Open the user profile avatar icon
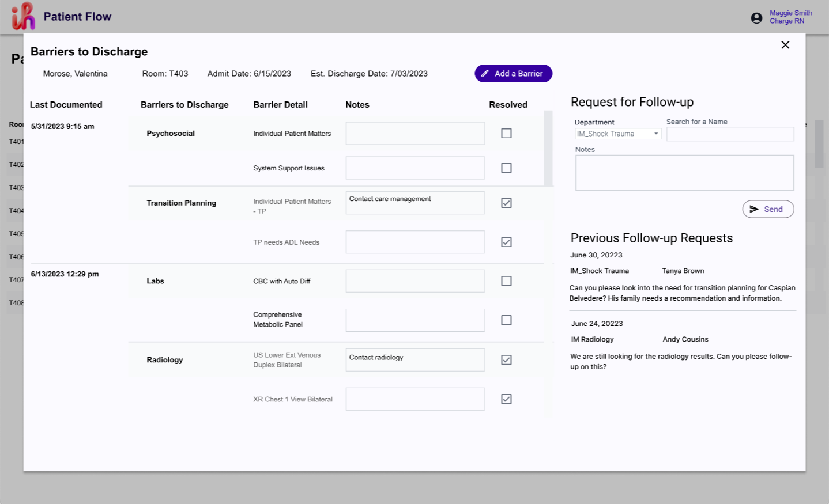The width and height of the screenshot is (829, 504). click(756, 17)
